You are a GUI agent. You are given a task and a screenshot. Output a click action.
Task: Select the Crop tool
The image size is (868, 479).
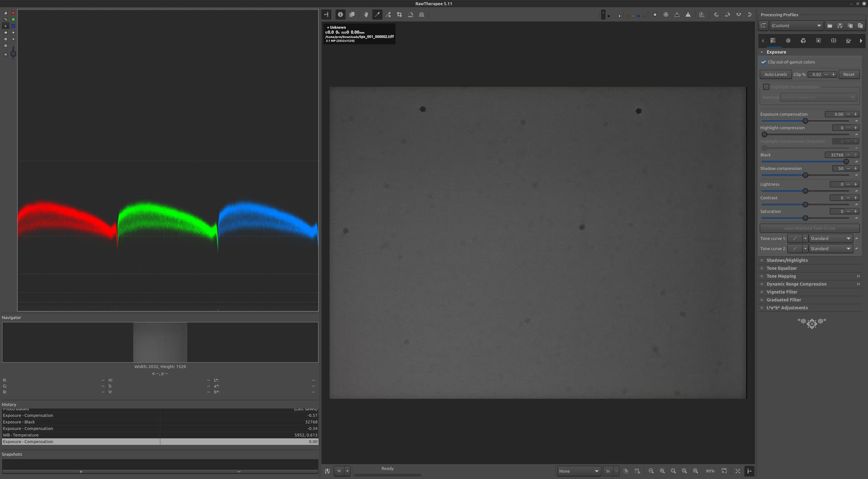coord(399,14)
